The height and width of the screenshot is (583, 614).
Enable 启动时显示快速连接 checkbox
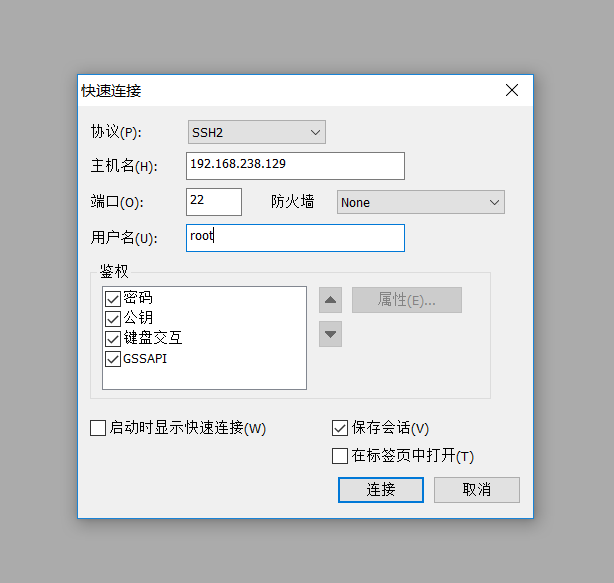click(x=98, y=428)
